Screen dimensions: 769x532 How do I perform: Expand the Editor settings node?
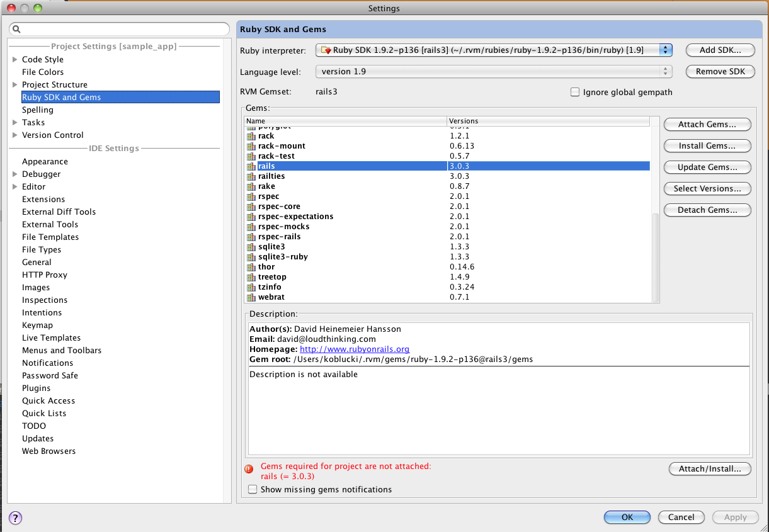pyautogui.click(x=15, y=186)
